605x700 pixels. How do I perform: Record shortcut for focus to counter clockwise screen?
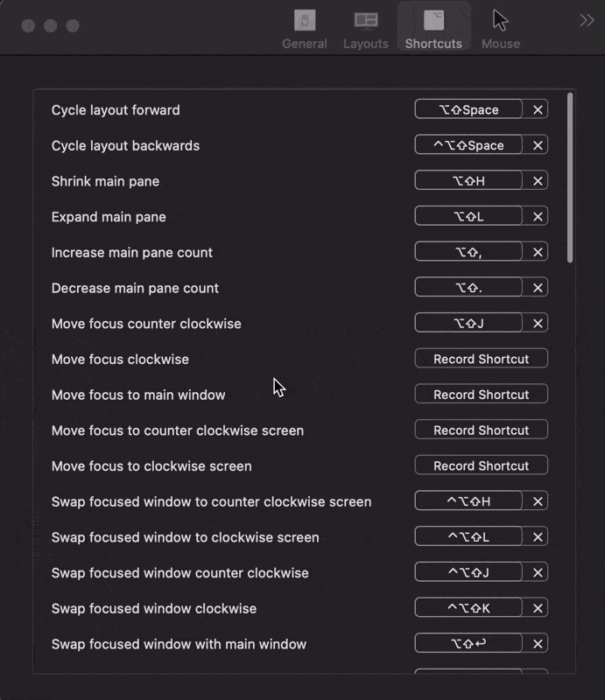pos(481,430)
